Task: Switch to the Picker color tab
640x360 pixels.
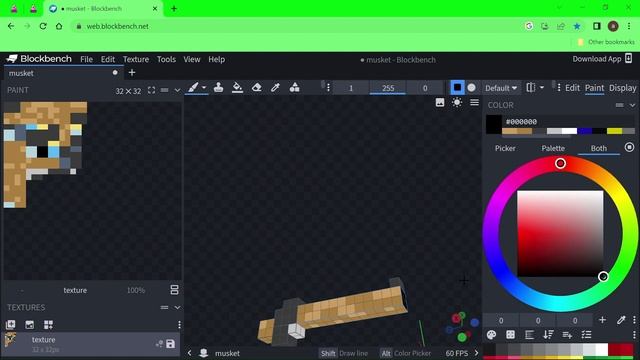Action: point(505,148)
